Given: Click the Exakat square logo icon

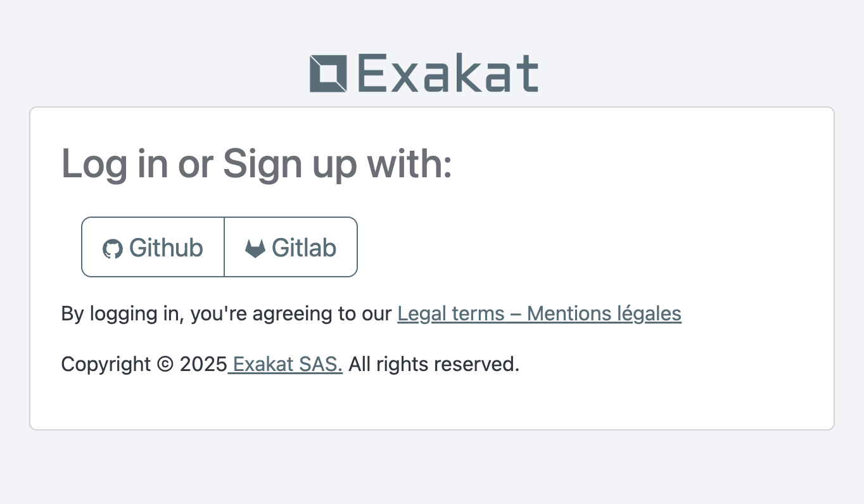Looking at the screenshot, I should (328, 73).
